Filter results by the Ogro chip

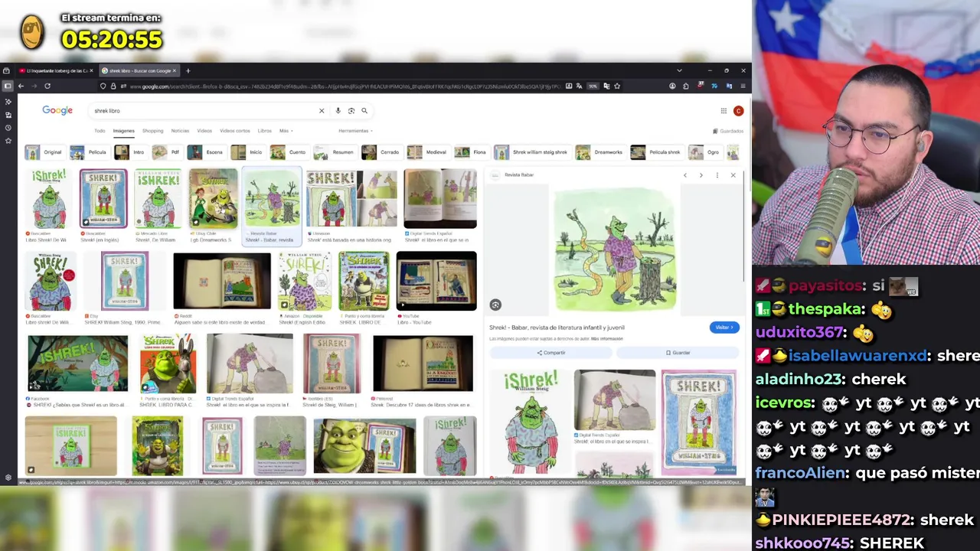(x=704, y=152)
